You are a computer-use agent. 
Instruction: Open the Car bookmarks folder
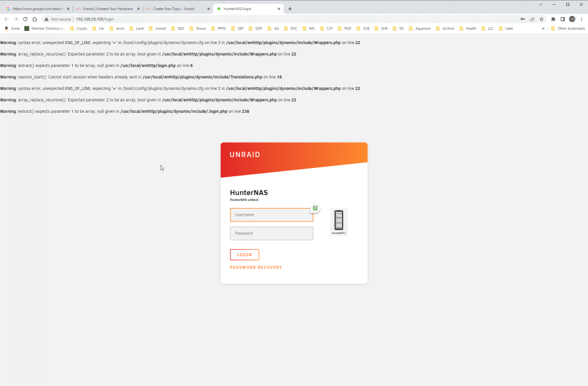pos(98,28)
